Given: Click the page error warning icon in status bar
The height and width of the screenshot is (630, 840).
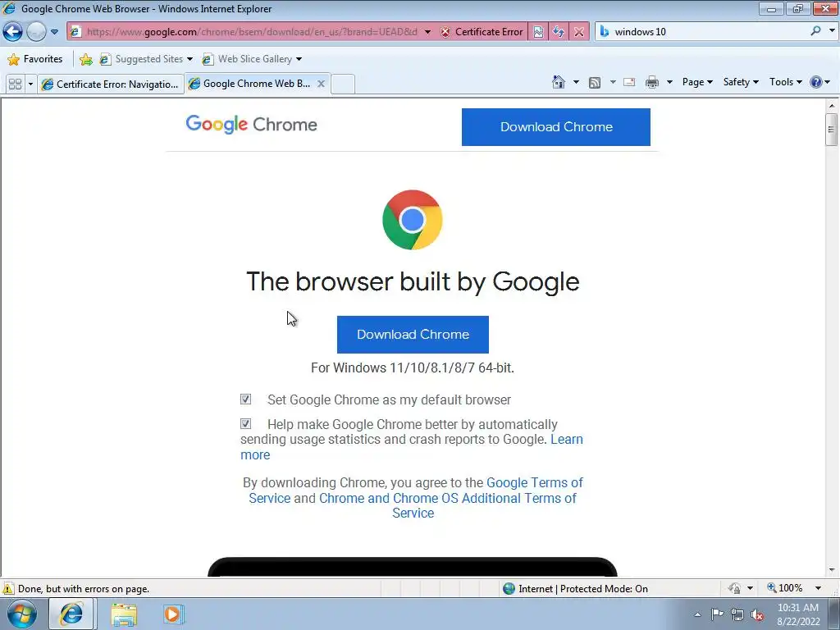Looking at the screenshot, I should (x=8, y=588).
